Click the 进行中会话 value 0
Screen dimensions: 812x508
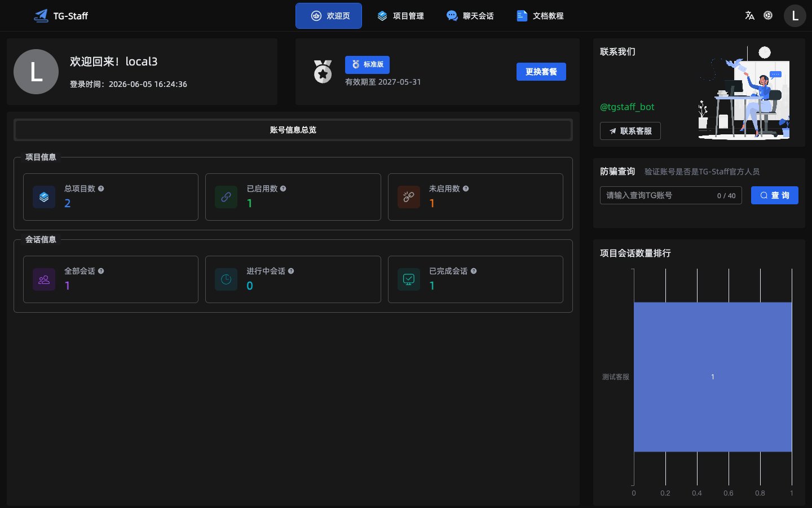point(250,286)
